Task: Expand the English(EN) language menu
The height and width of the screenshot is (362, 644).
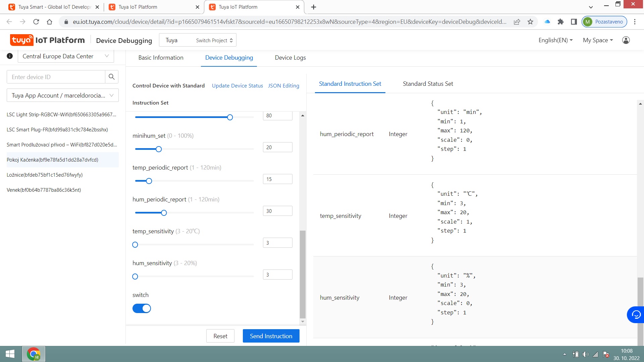Action: [555, 40]
